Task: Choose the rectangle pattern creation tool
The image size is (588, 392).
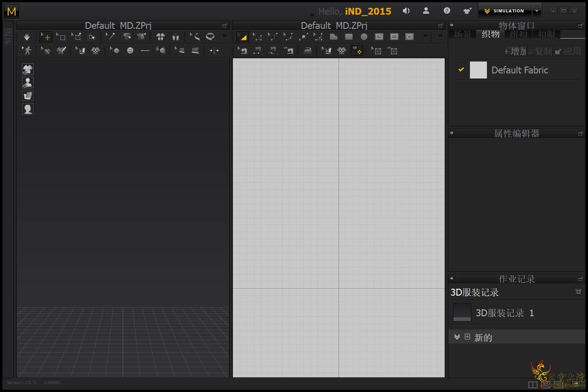Action: pos(349,37)
